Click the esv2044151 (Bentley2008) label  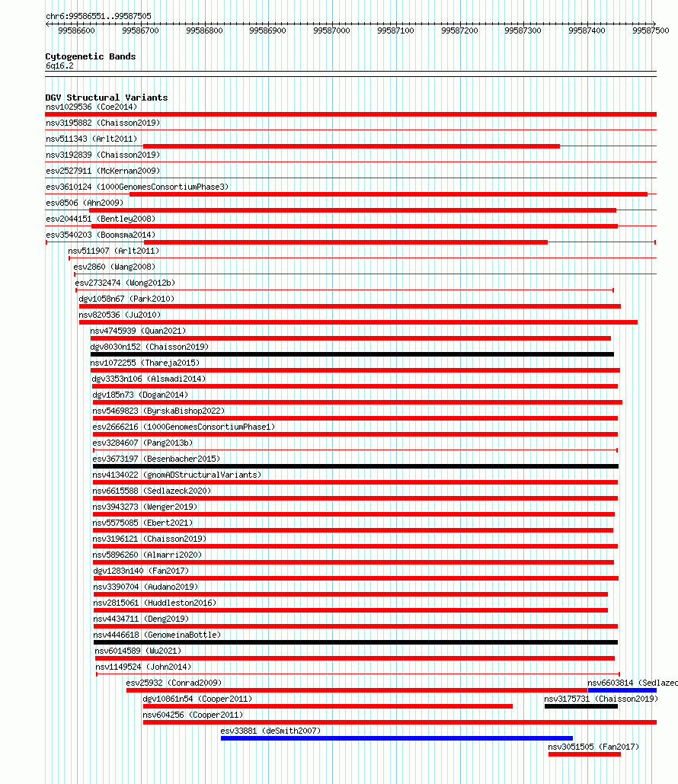point(101,219)
